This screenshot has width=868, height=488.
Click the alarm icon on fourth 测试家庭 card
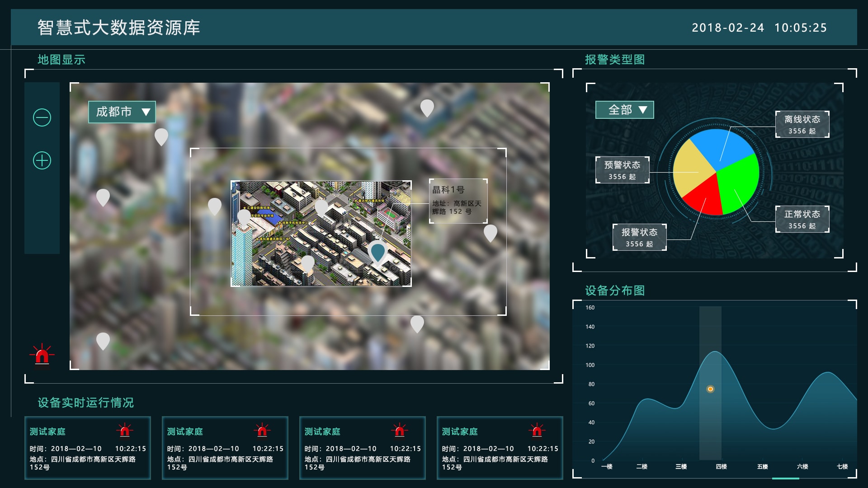coord(537,430)
